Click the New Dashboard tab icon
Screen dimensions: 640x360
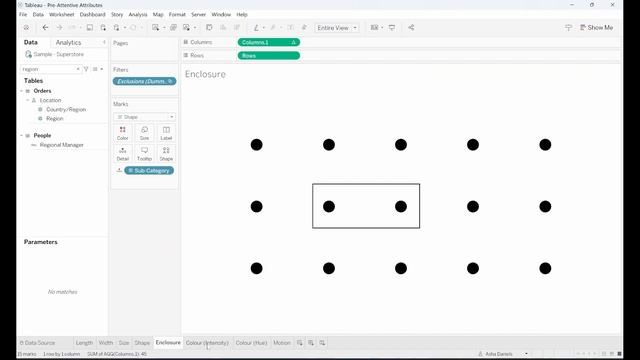311,343
